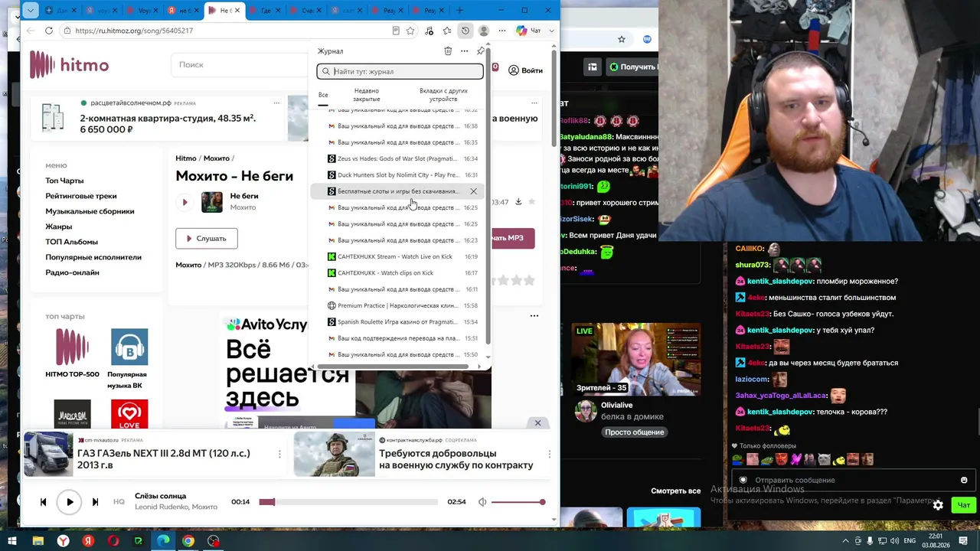This screenshot has width=980, height=551.
Task: Open the Edge favorites list icon
Action: point(447,31)
